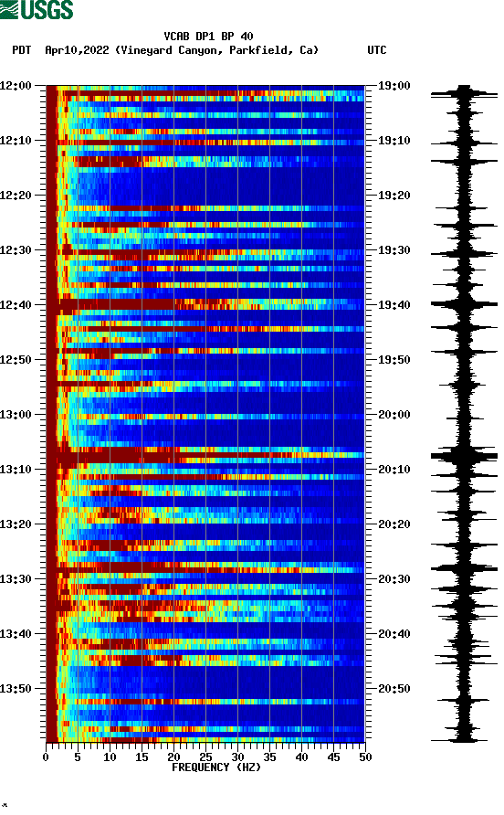The image size is (504, 815).
Task: Click the 20:10 UTC time label
Action: point(394,470)
